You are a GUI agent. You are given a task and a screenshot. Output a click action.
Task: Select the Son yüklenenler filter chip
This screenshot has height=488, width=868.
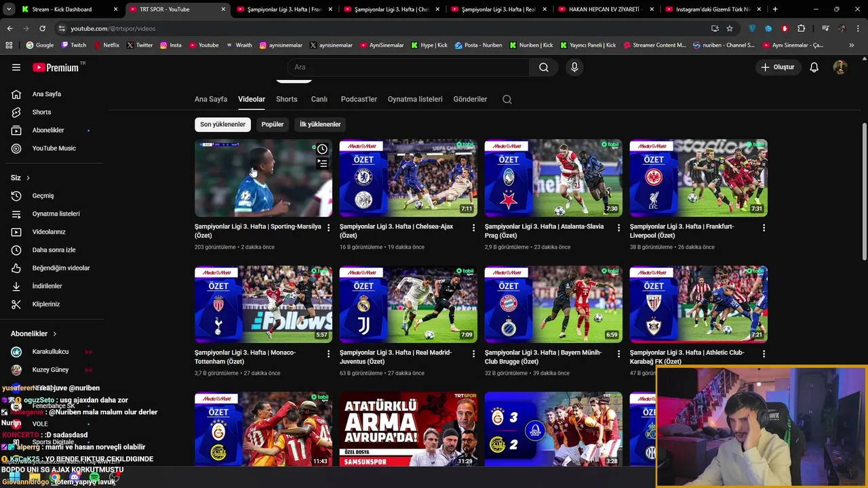click(x=222, y=124)
